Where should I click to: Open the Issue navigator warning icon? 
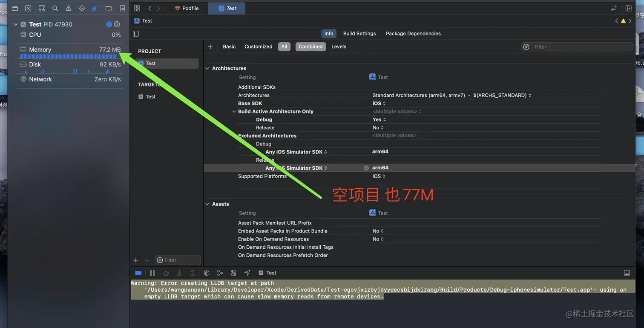click(x=69, y=8)
